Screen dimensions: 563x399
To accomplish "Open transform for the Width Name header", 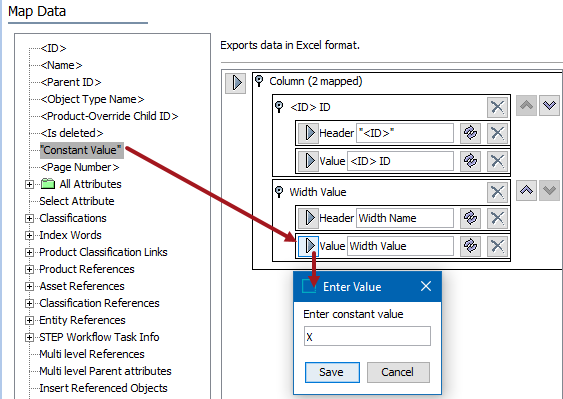I will click(470, 218).
